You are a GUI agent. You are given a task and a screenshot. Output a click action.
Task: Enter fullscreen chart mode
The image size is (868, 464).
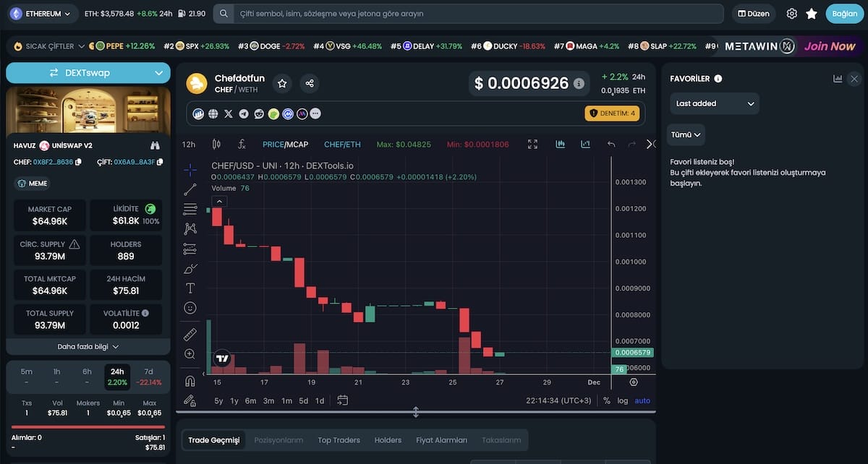533,144
